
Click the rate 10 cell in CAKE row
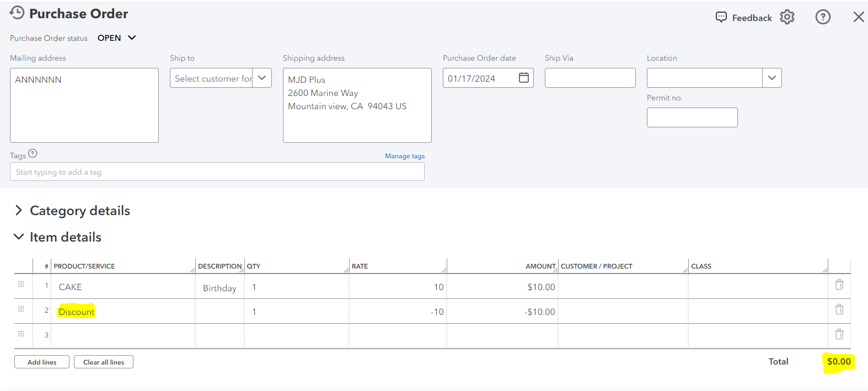(x=398, y=287)
